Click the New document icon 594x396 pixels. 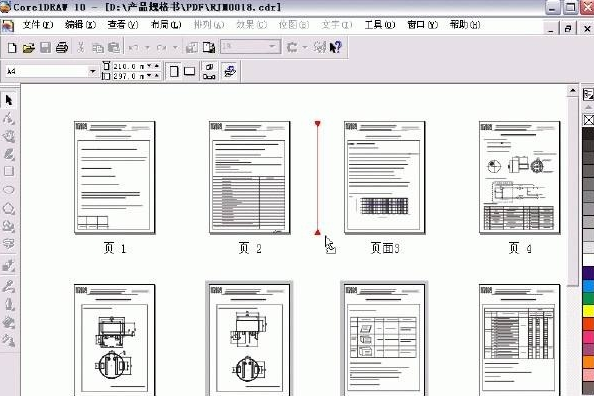pyautogui.click(x=12, y=48)
